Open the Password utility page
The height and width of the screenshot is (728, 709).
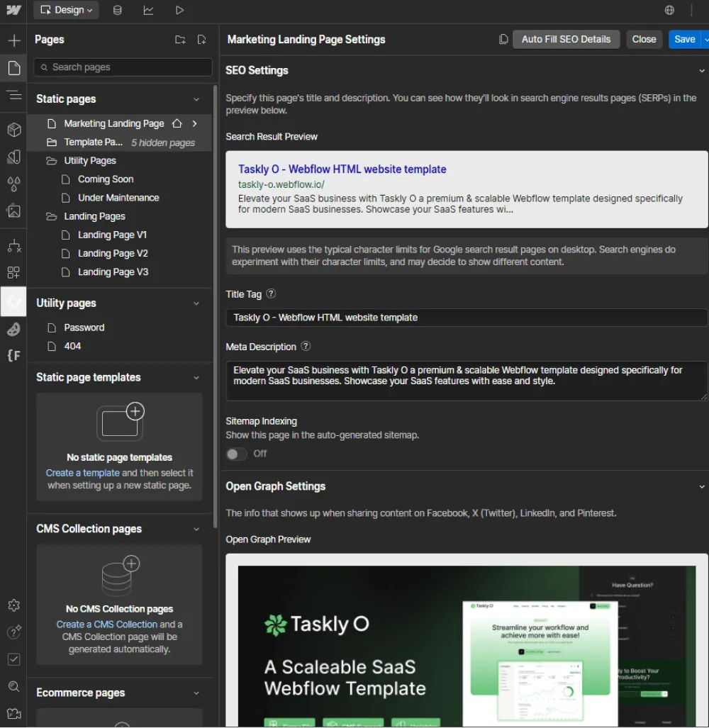119,327
